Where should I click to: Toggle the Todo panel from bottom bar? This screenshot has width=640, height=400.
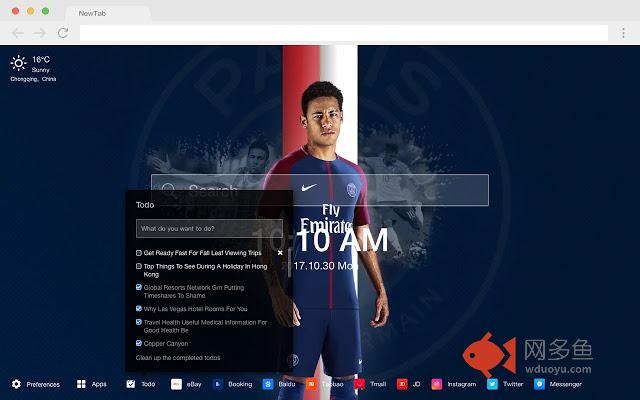pyautogui.click(x=131, y=384)
